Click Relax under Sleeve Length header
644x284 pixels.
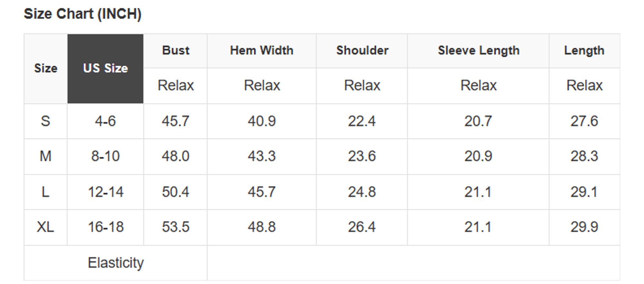478,86
